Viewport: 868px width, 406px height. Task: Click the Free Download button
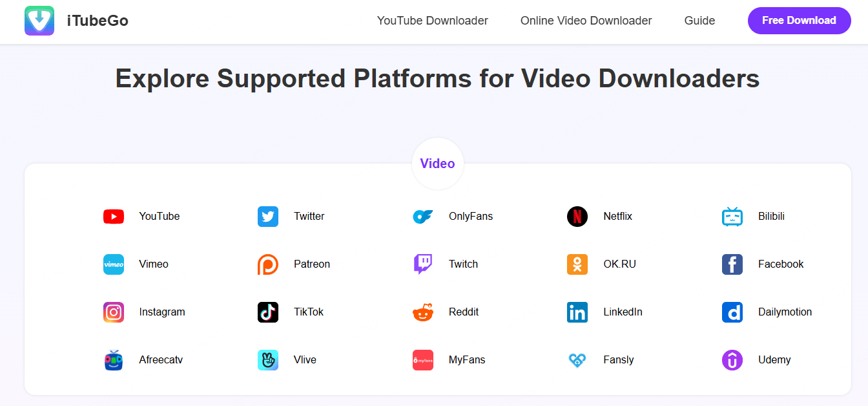(800, 21)
